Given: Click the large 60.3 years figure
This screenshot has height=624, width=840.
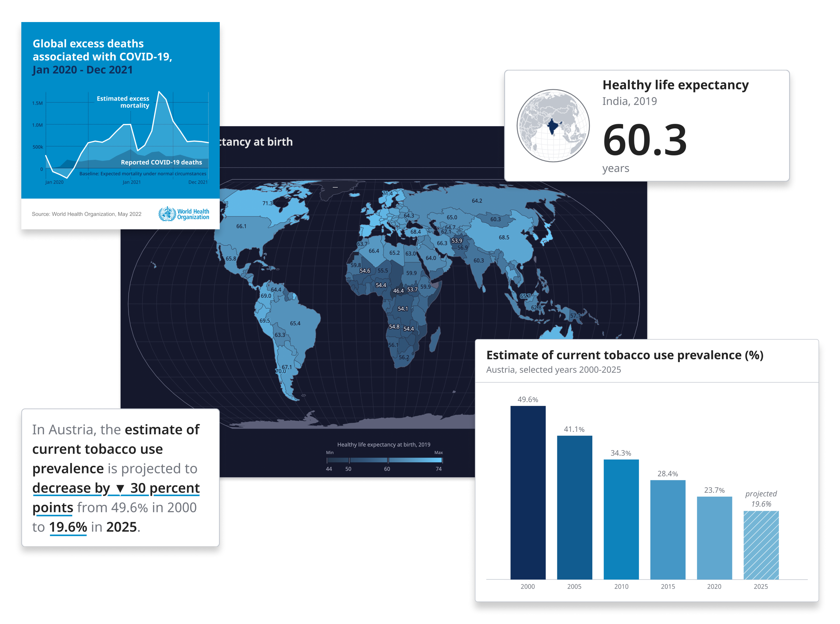Looking at the screenshot, I should point(644,140).
